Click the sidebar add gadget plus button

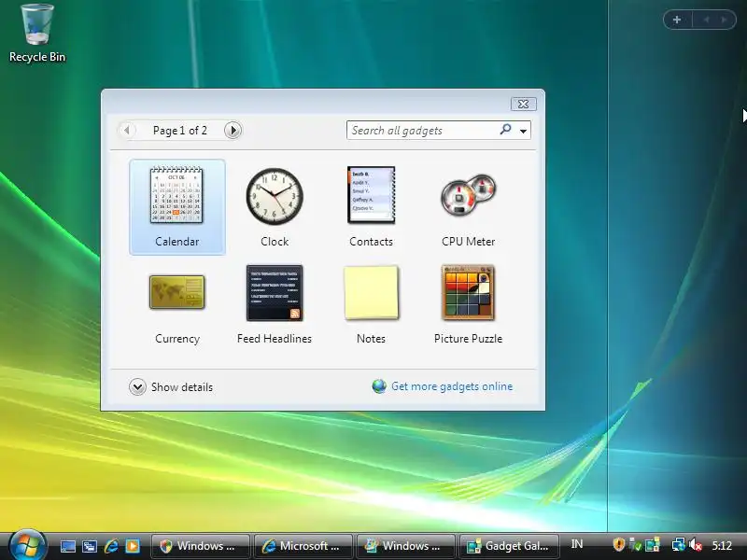point(677,20)
